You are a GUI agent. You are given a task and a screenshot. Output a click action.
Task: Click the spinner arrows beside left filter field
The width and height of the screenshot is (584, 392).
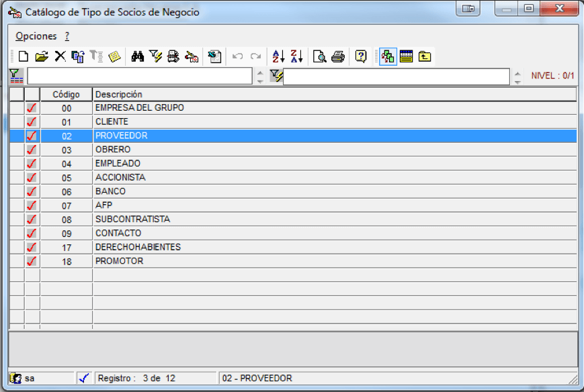[260, 77]
